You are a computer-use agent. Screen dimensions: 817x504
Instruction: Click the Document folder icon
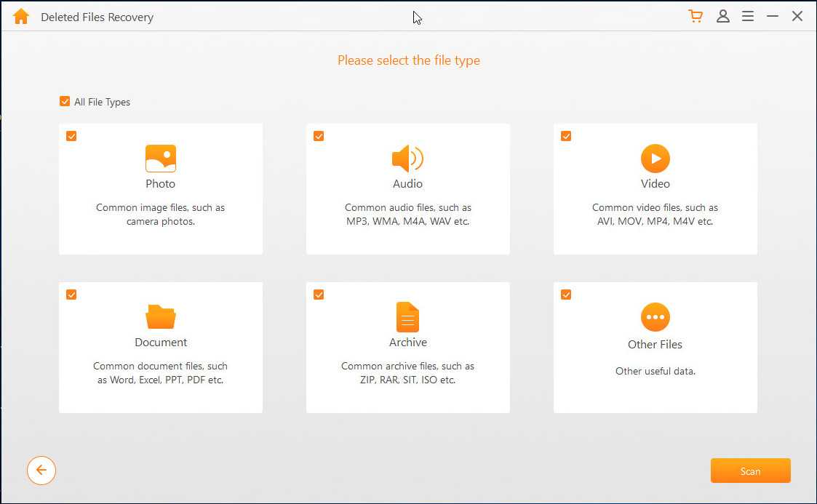(161, 316)
